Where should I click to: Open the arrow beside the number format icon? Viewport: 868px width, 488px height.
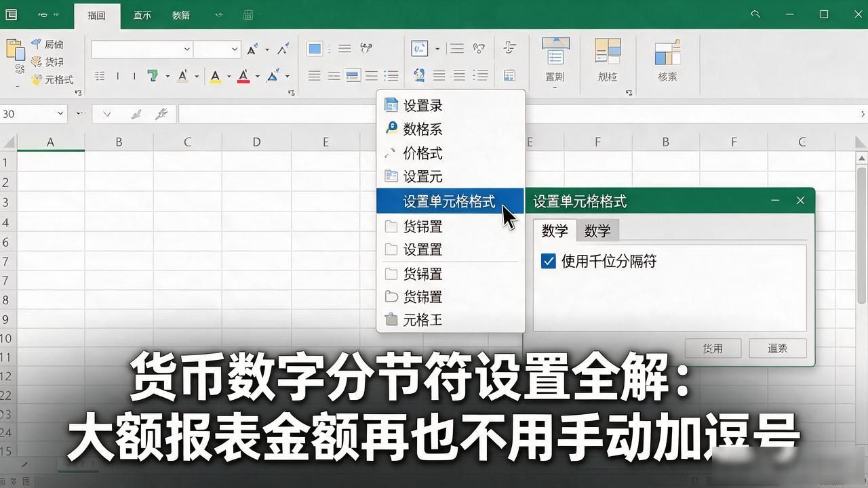[x=437, y=49]
